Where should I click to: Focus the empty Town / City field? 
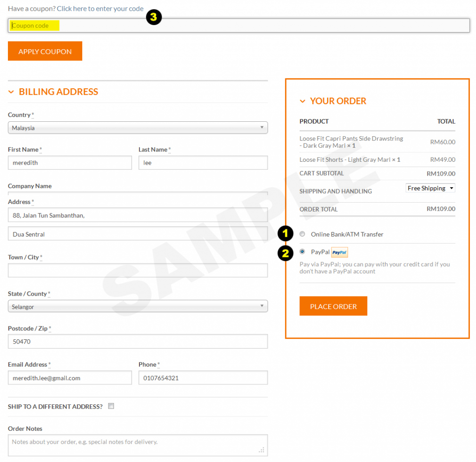(138, 270)
